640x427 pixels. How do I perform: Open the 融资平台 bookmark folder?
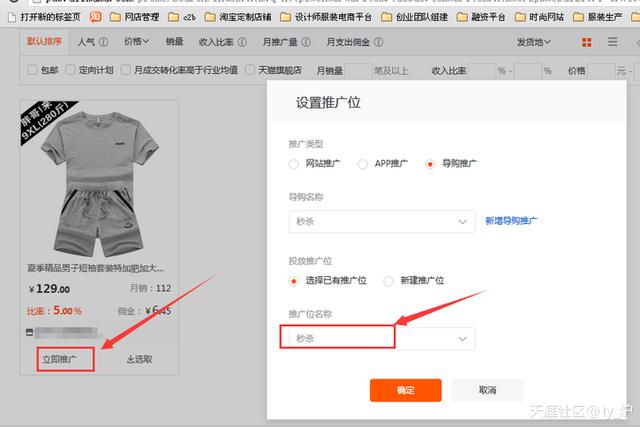point(481,17)
